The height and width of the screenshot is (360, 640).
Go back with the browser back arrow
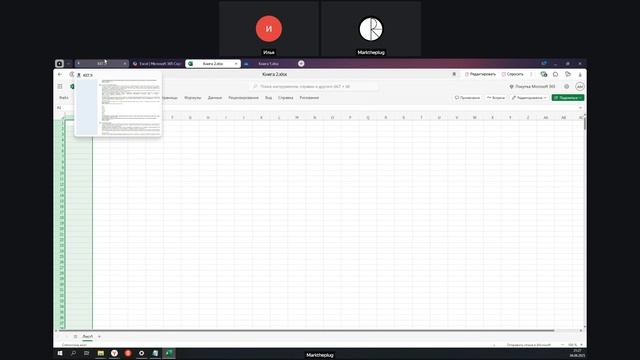(x=60, y=74)
